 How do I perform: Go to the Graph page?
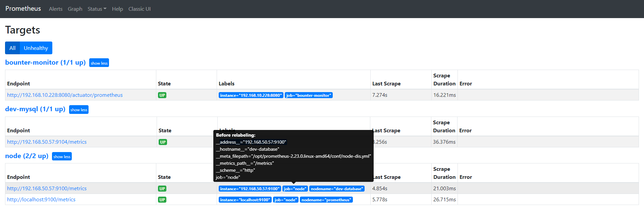pos(75,9)
